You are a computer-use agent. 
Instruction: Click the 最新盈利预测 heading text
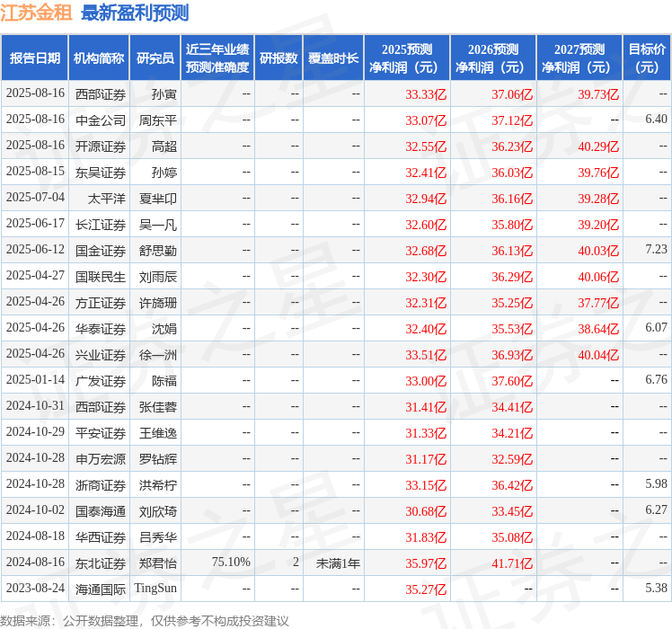[135, 13]
